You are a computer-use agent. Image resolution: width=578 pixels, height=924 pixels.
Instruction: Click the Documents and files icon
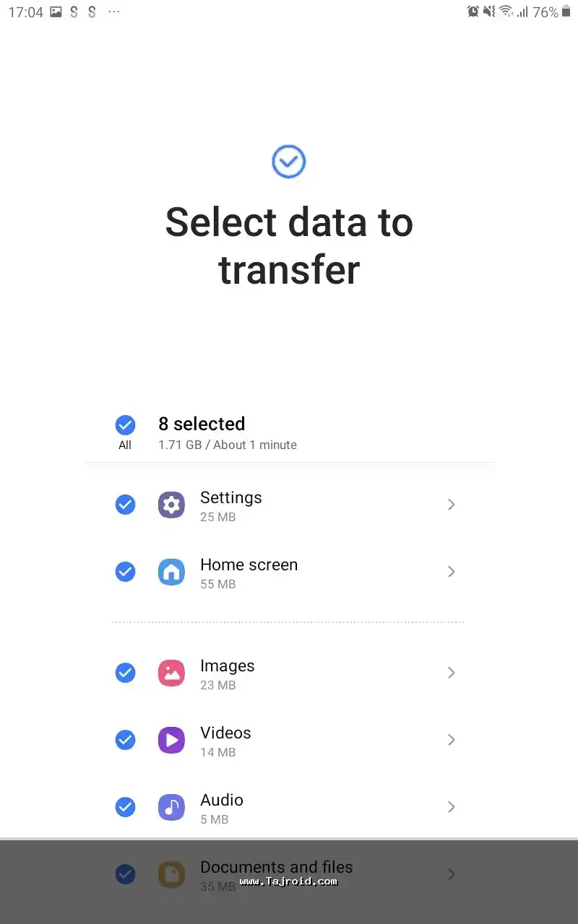tap(171, 874)
